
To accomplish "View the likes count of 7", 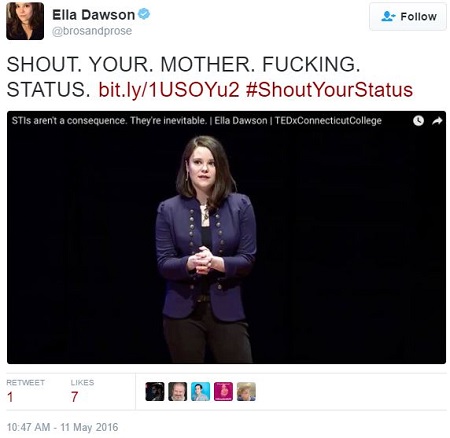I will coord(74,397).
